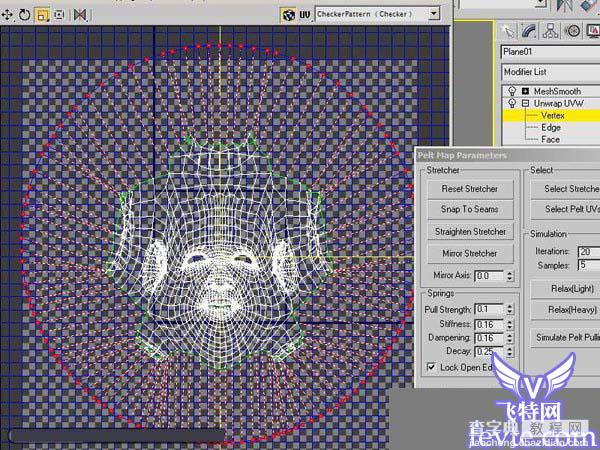Click the Pull Strength spinner arrows
This screenshot has height=450, width=600.
click(509, 309)
